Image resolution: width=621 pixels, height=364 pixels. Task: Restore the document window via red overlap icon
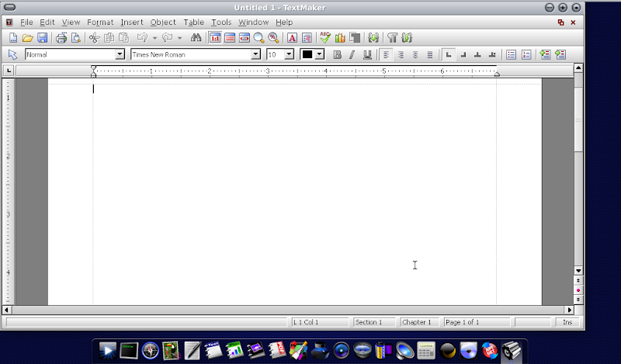pos(560,23)
